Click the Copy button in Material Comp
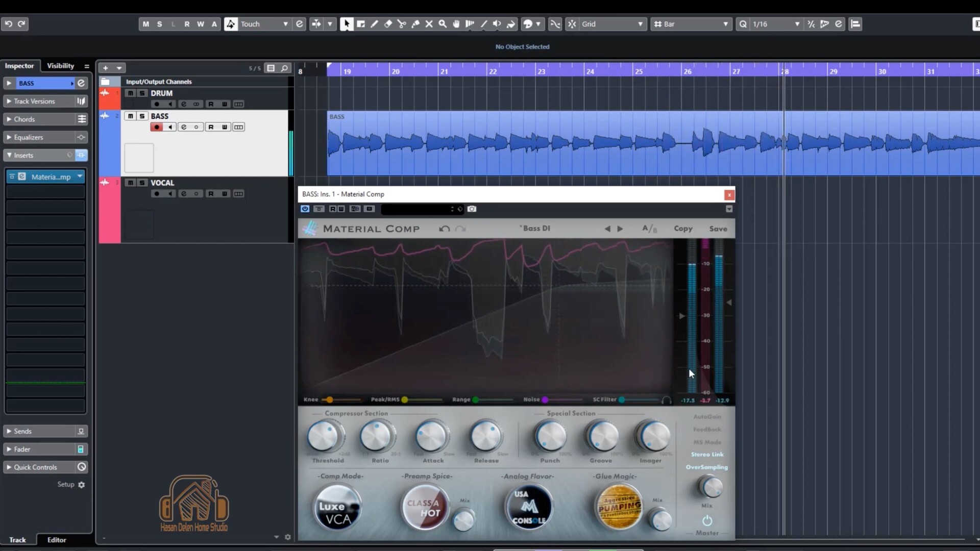Image resolution: width=980 pixels, height=551 pixels. [x=682, y=229]
